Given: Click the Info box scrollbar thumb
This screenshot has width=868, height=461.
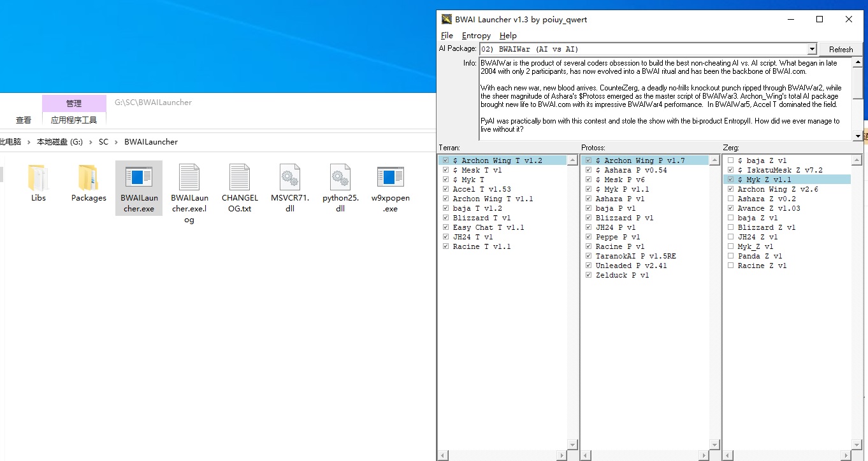Looking at the screenshot, I should coord(858,83).
